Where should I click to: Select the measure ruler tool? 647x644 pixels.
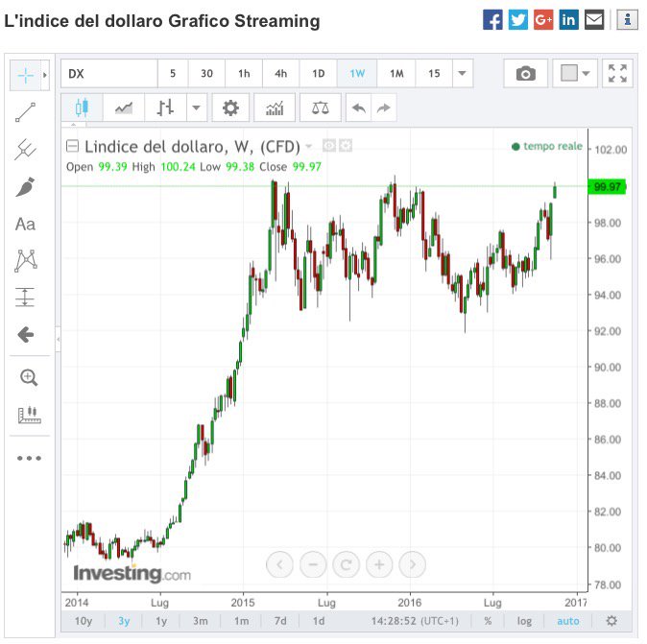[x=30, y=415]
